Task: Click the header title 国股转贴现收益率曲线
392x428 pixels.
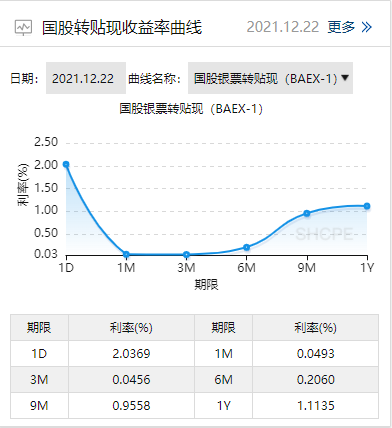Action: point(122,28)
